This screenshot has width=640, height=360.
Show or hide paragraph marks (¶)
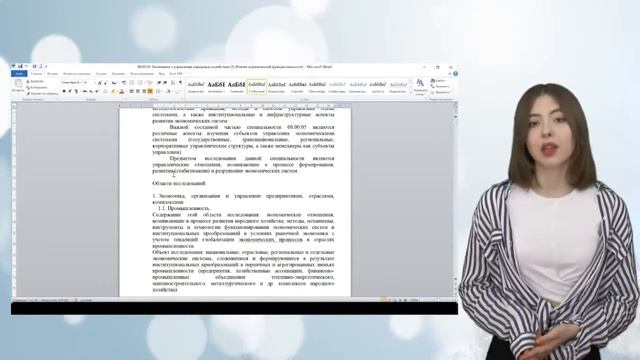(x=180, y=83)
